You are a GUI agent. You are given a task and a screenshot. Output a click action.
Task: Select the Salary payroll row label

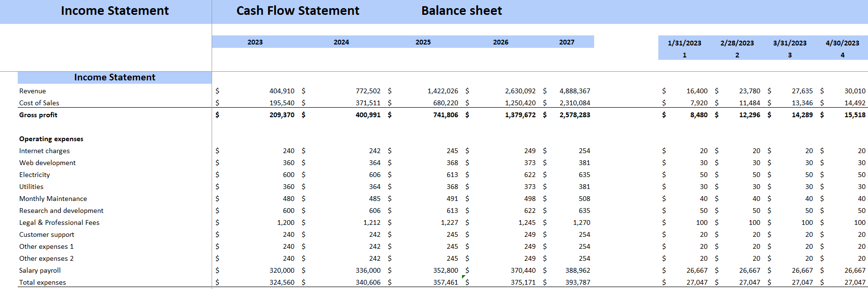(x=40, y=270)
